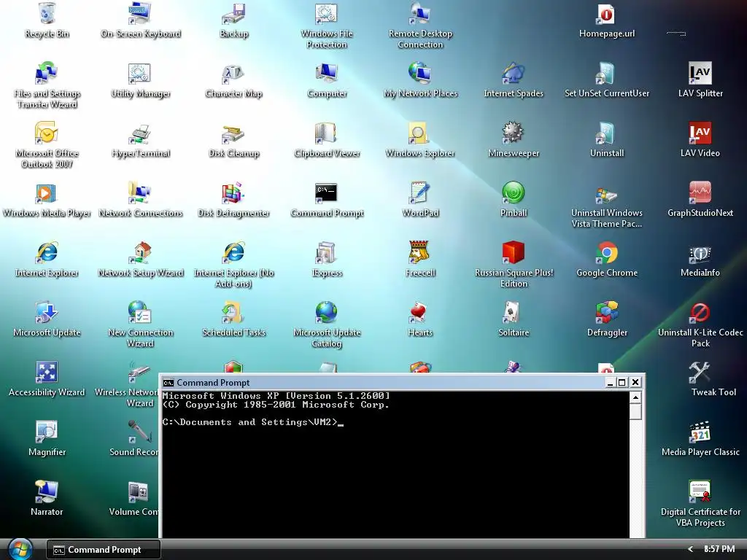747x560 pixels.
Task: Select the Pinball game icon
Action: [x=514, y=192]
